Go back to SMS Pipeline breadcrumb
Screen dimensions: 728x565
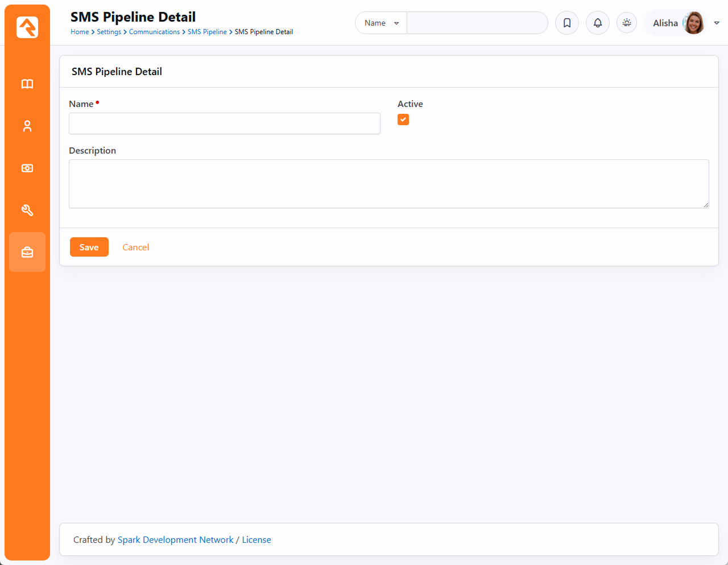point(207,32)
